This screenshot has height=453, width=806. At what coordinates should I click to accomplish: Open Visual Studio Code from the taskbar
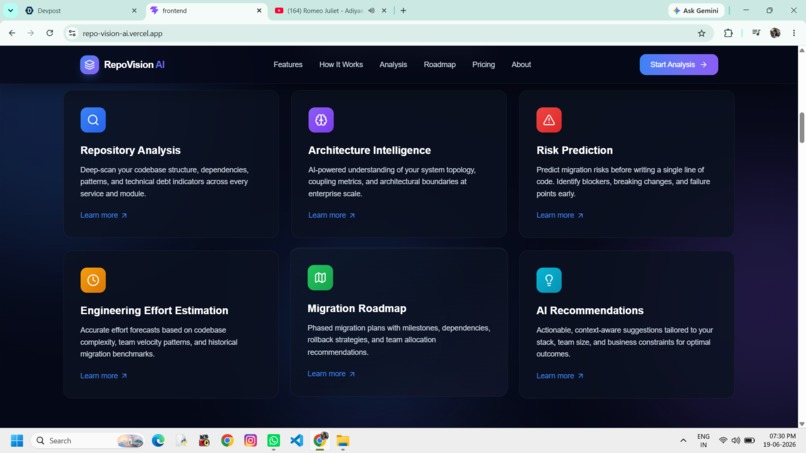[297, 441]
